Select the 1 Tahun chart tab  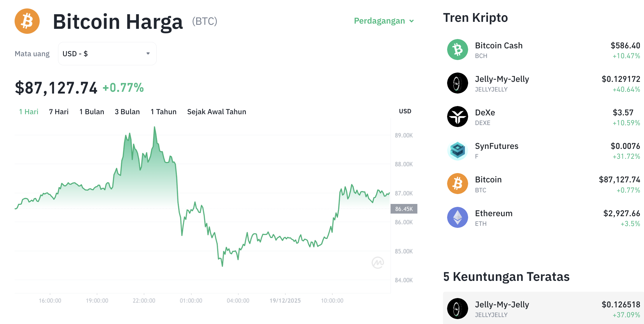pyautogui.click(x=163, y=112)
